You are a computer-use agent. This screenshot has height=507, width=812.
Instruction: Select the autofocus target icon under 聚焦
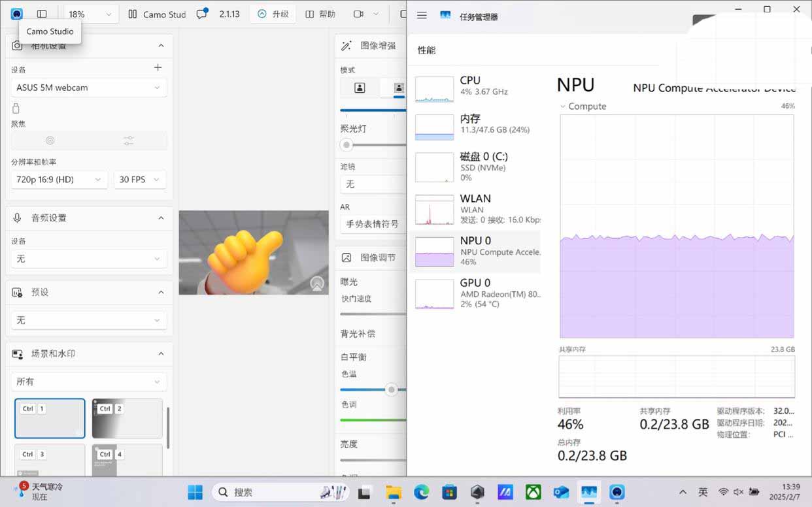pos(49,140)
